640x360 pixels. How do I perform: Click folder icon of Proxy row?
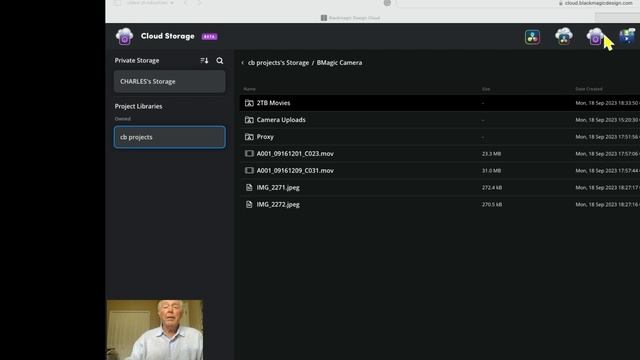249,137
